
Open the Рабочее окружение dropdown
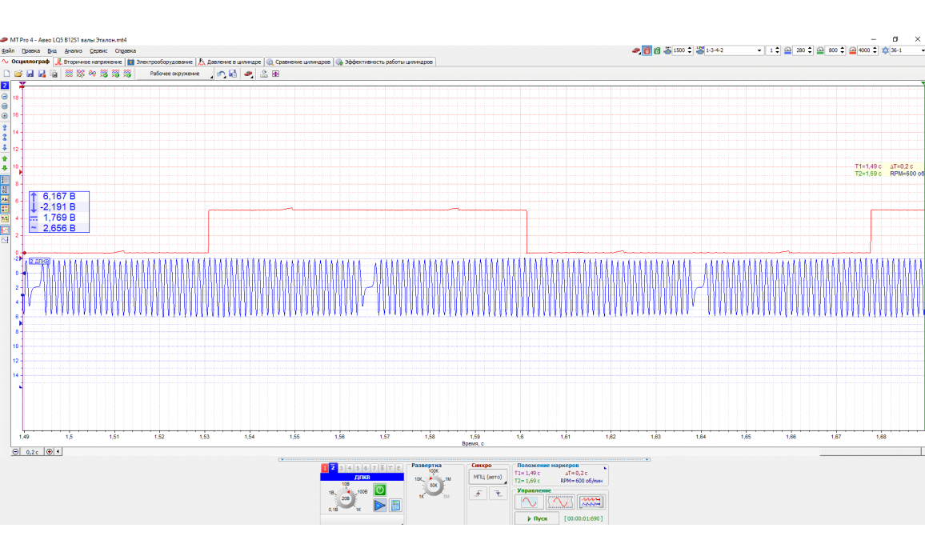[178, 74]
